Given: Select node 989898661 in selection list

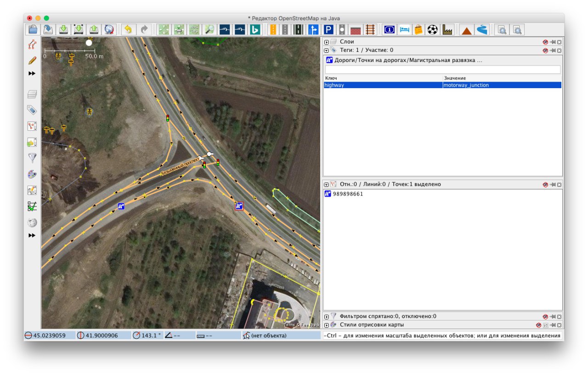Looking at the screenshot, I should pos(348,194).
